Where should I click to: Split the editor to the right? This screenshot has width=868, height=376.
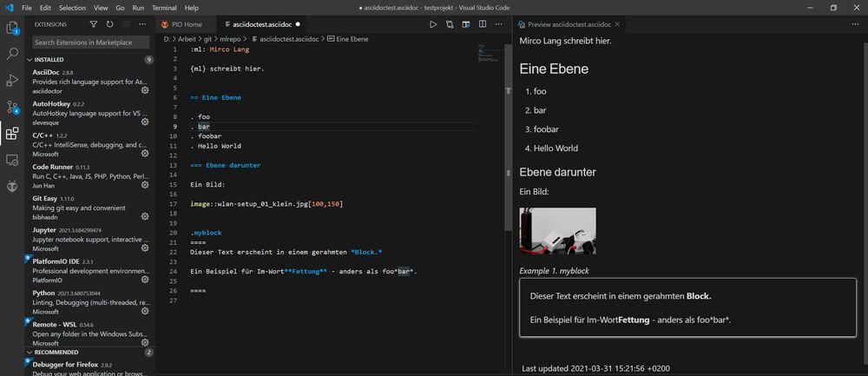tap(482, 24)
